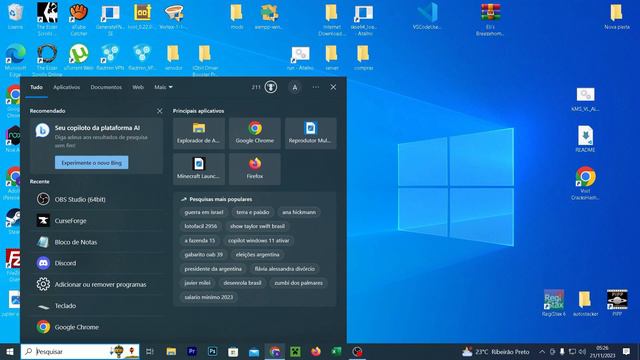The image size is (640, 360).
Task: Open the three-dots options menu in search panel
Action: (316, 87)
